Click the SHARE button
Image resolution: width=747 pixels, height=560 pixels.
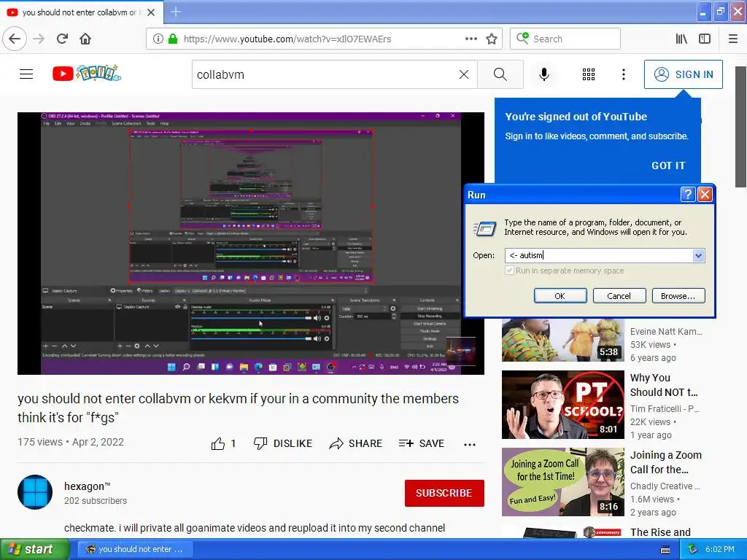coord(356,443)
